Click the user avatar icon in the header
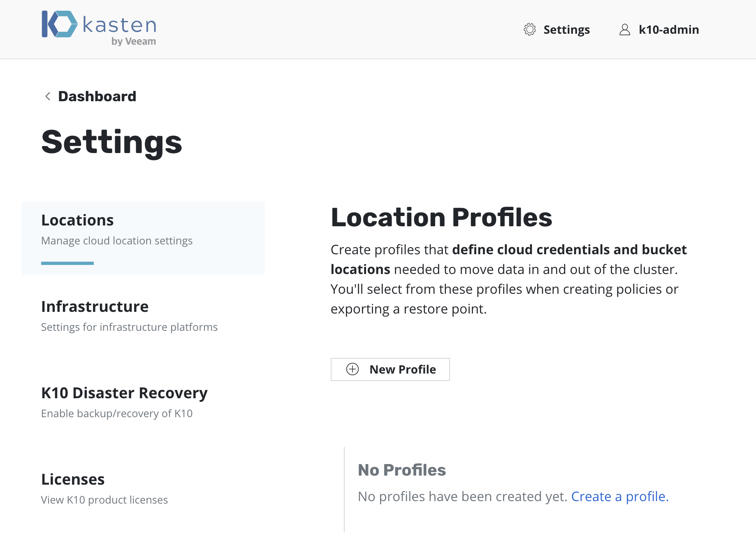This screenshot has height=548, width=756. pyautogui.click(x=624, y=30)
